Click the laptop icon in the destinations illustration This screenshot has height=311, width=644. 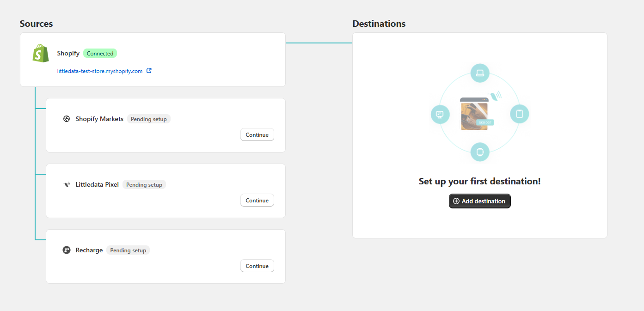480,73
